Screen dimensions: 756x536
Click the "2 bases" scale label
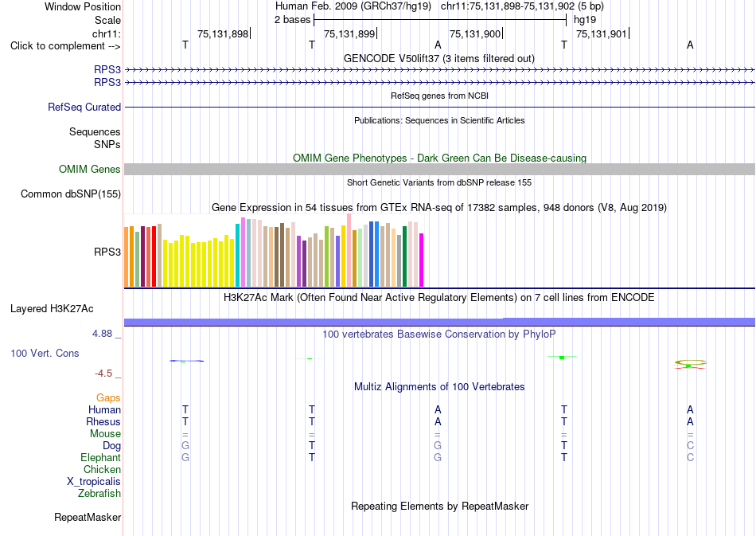[293, 20]
